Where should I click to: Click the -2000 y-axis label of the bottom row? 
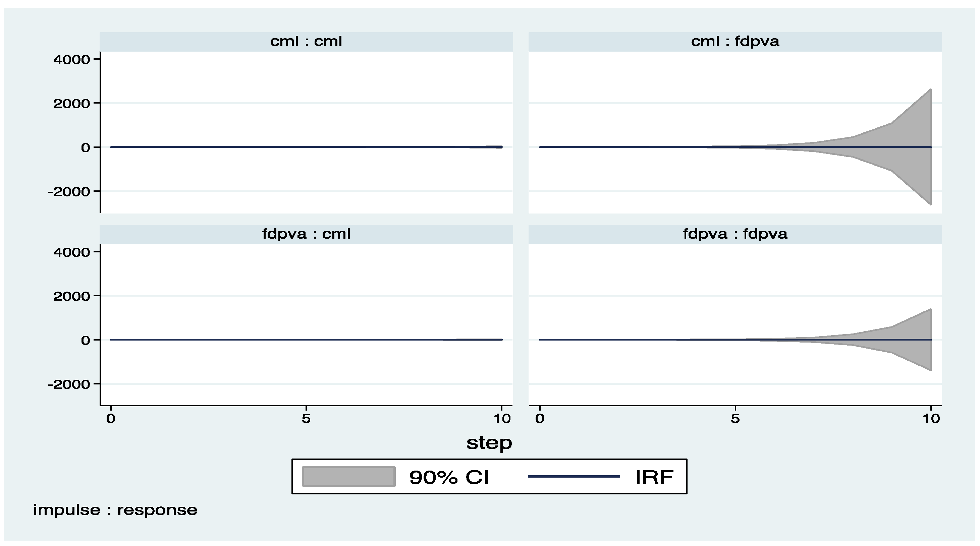[x=69, y=384]
